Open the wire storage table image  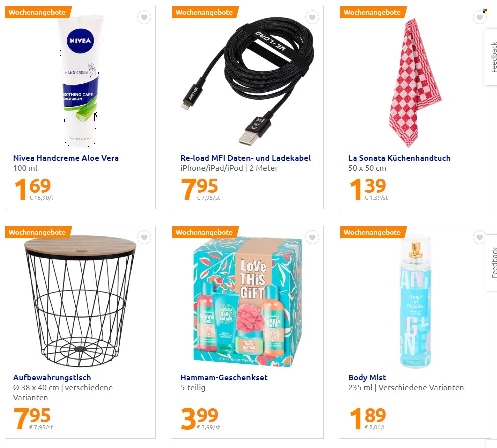[80, 301]
